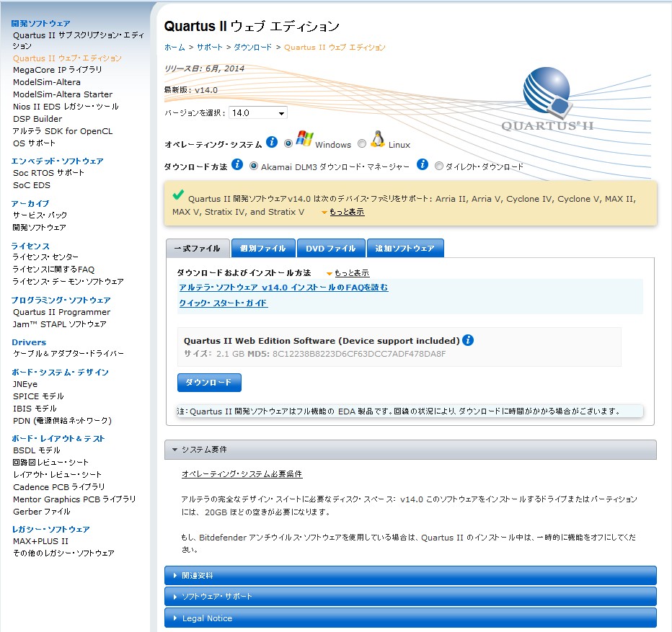Open Mentor Graphics PCB ライブラリ link
The height and width of the screenshot is (632, 672).
74,499
